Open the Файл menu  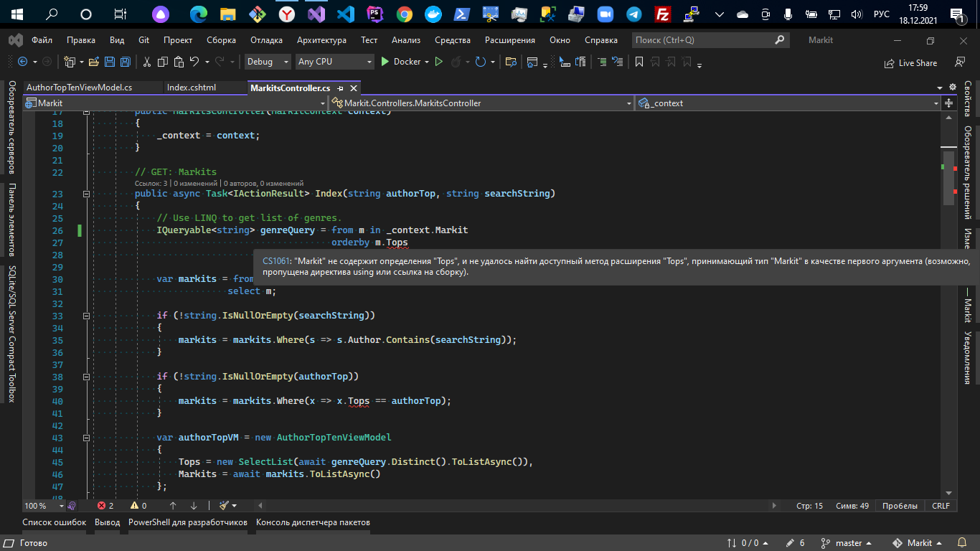pos(42,40)
